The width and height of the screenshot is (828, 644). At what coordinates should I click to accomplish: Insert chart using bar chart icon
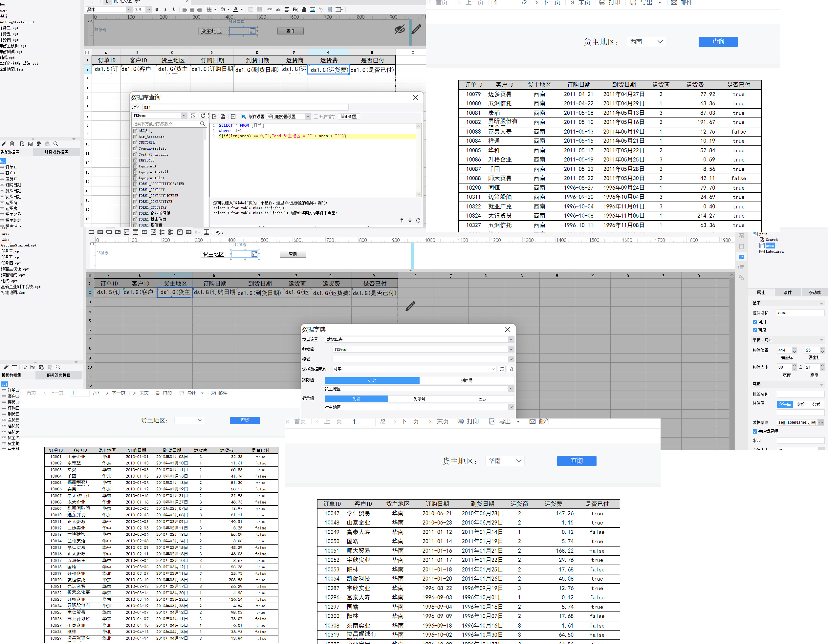304,10
